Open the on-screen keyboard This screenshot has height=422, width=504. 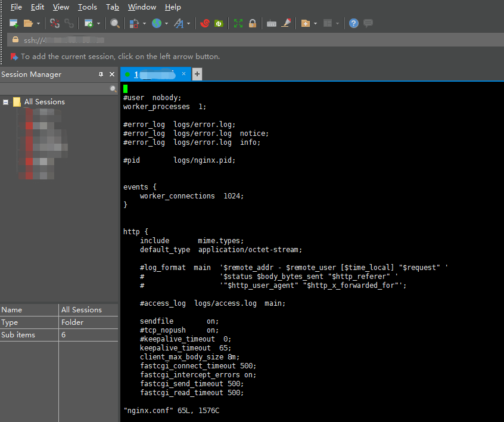272,23
